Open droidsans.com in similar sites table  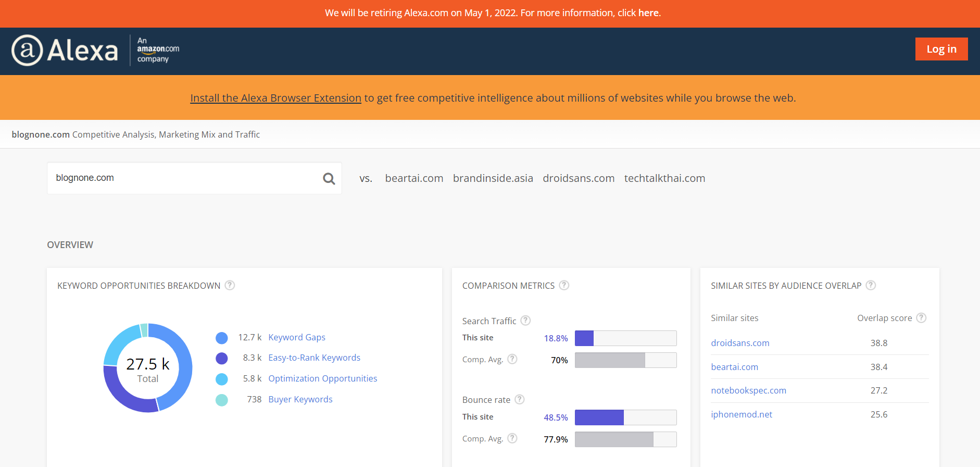click(x=740, y=343)
